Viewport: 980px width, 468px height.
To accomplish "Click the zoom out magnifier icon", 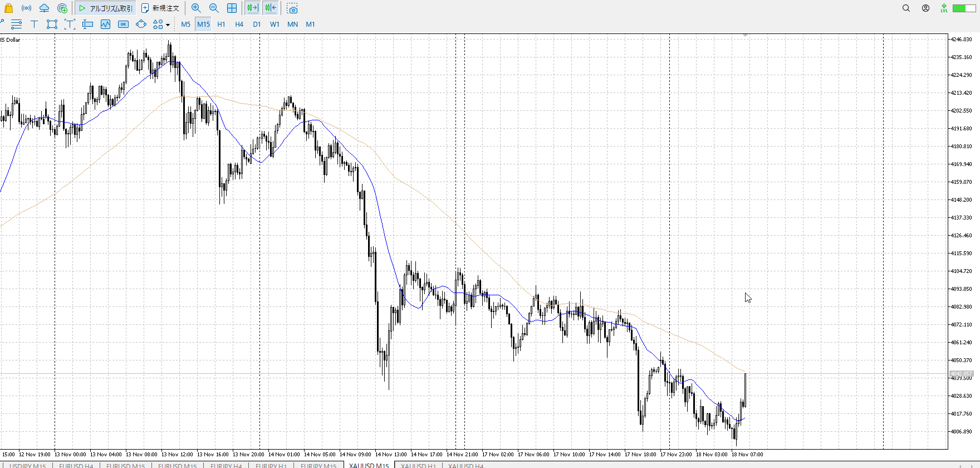I will point(214,8).
